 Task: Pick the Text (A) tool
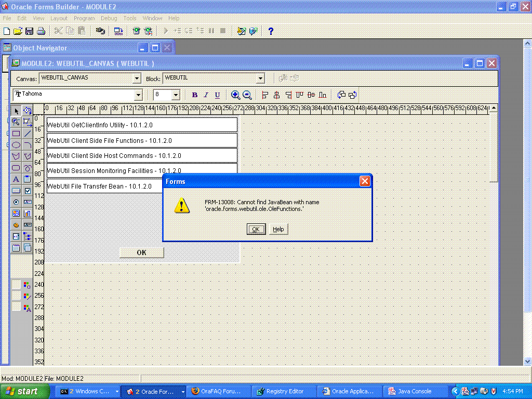click(16, 179)
